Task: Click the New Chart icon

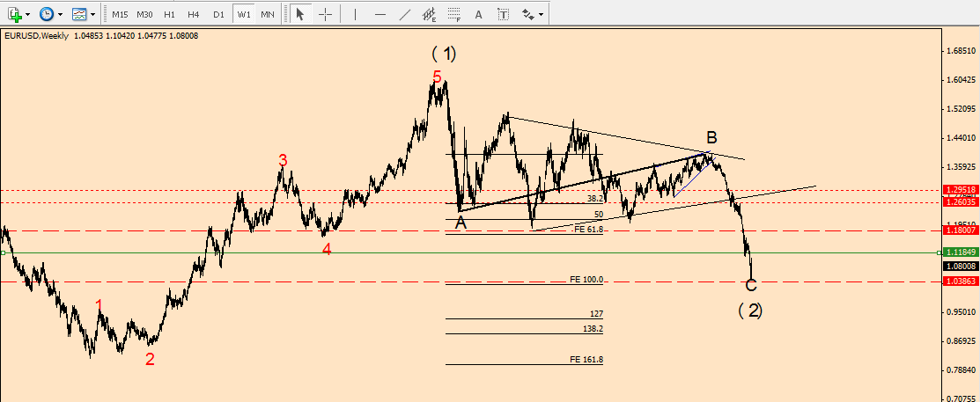Action: coord(14,14)
